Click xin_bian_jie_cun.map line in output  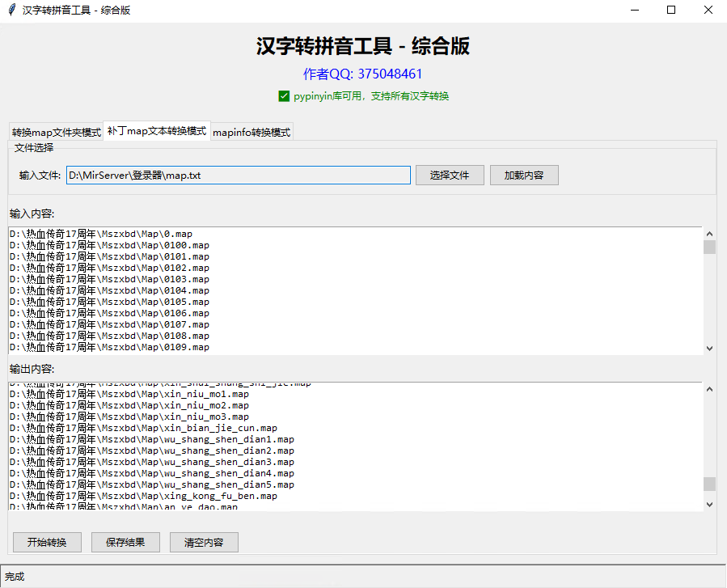point(143,428)
